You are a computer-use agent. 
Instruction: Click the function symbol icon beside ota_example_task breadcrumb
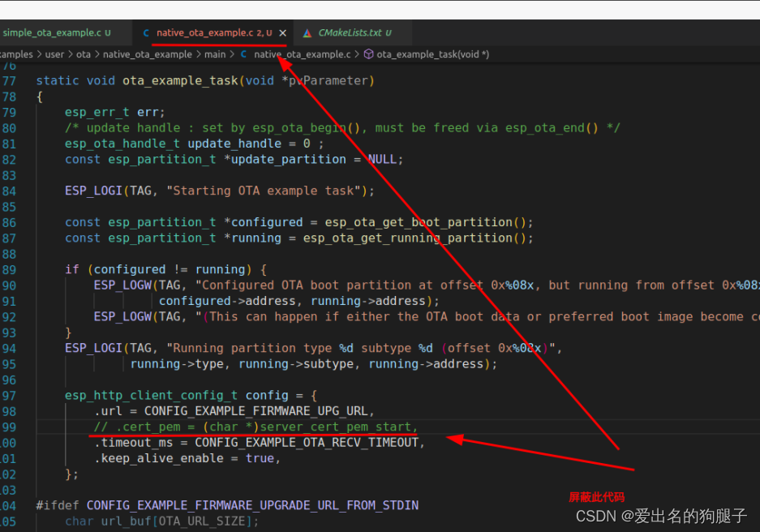tap(368, 54)
